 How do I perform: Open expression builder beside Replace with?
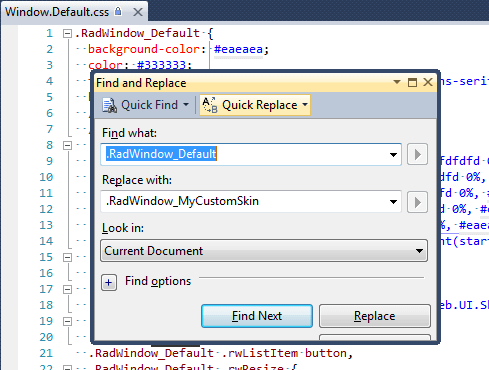click(x=417, y=202)
